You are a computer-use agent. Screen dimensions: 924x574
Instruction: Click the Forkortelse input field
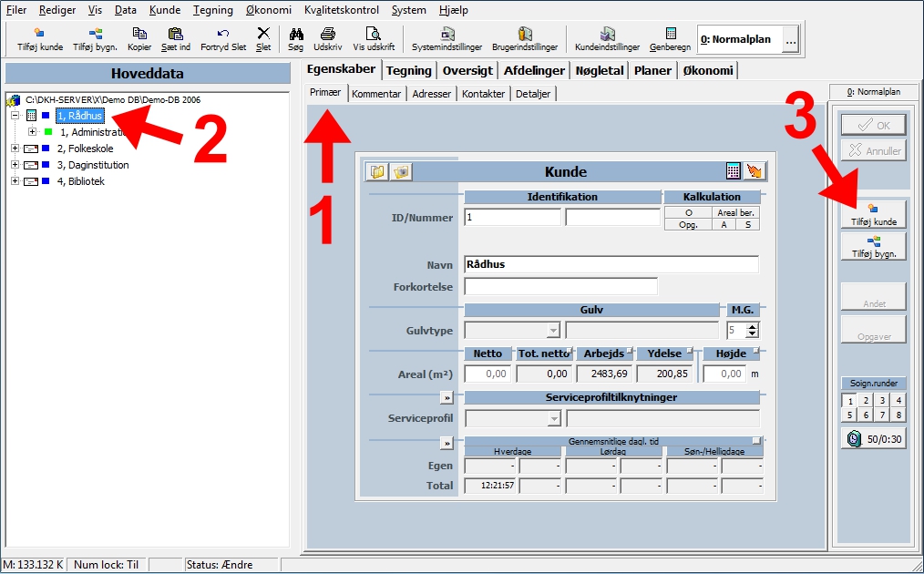[x=560, y=286]
